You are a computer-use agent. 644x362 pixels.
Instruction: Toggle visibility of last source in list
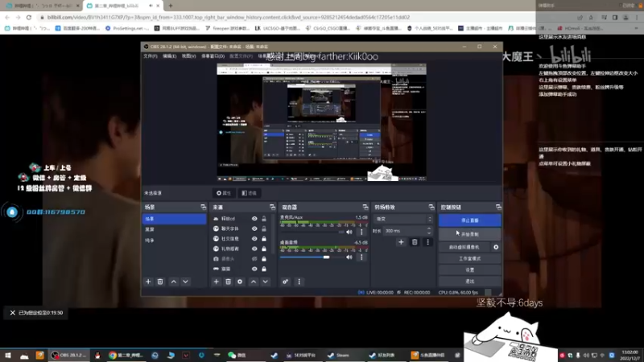click(254, 269)
